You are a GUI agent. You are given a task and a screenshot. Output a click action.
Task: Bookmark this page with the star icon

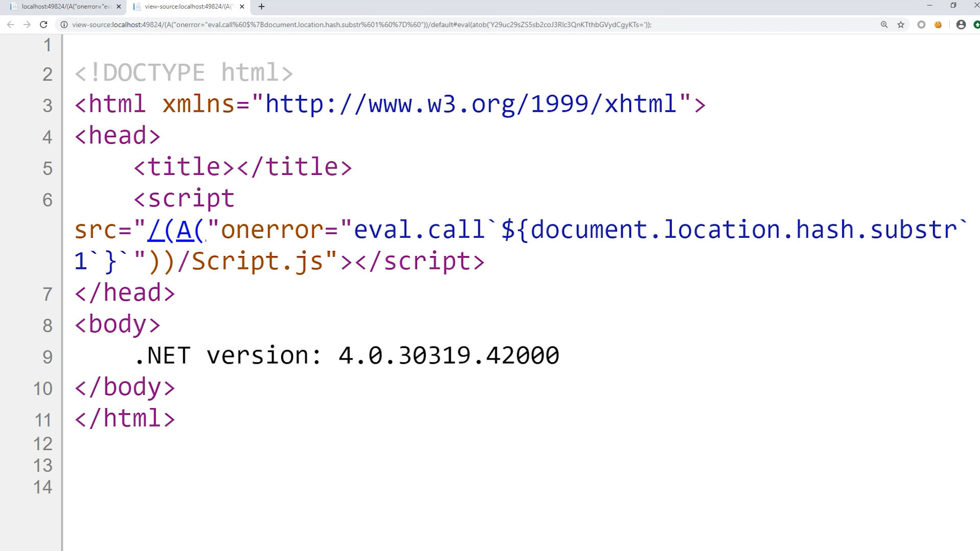click(x=901, y=24)
